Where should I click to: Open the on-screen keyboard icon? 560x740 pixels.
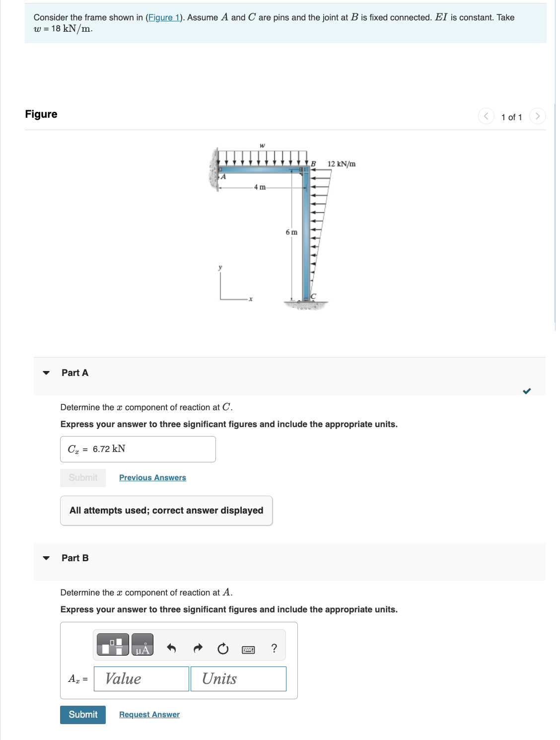point(249,648)
